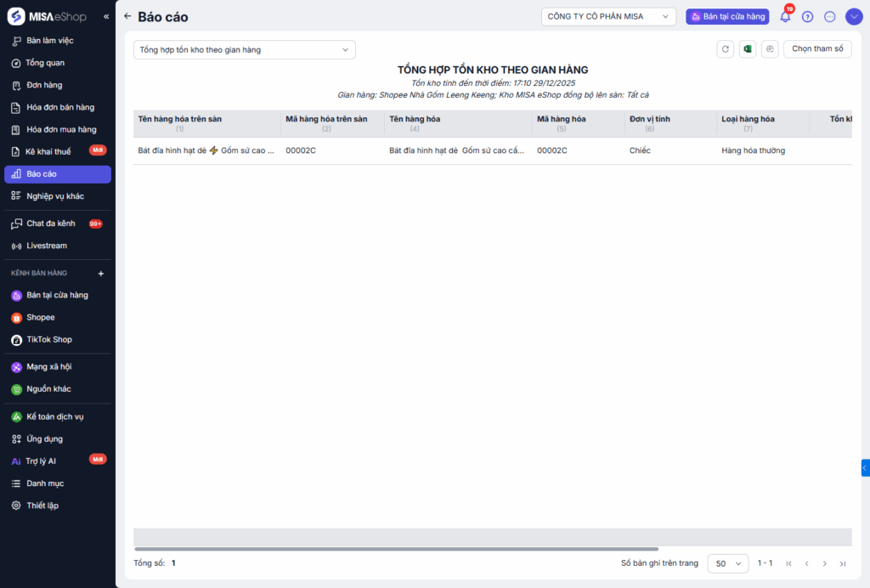
Task: Open Đơn hàng in sidebar
Action: pos(58,85)
